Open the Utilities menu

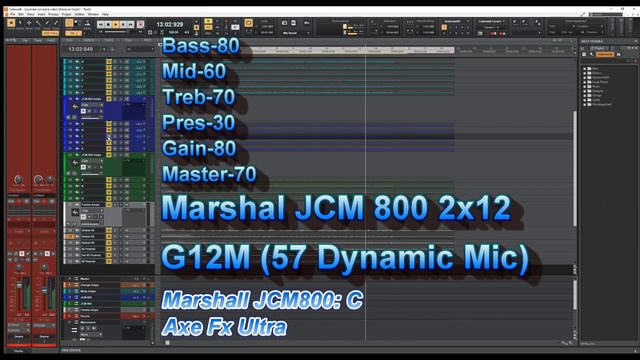point(80,14)
